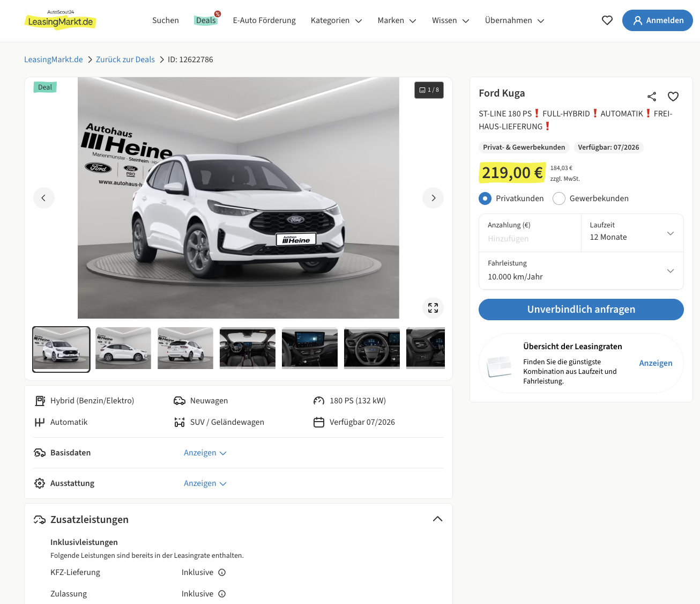Open fullscreen image view icon
The image size is (700, 604).
[x=433, y=308]
